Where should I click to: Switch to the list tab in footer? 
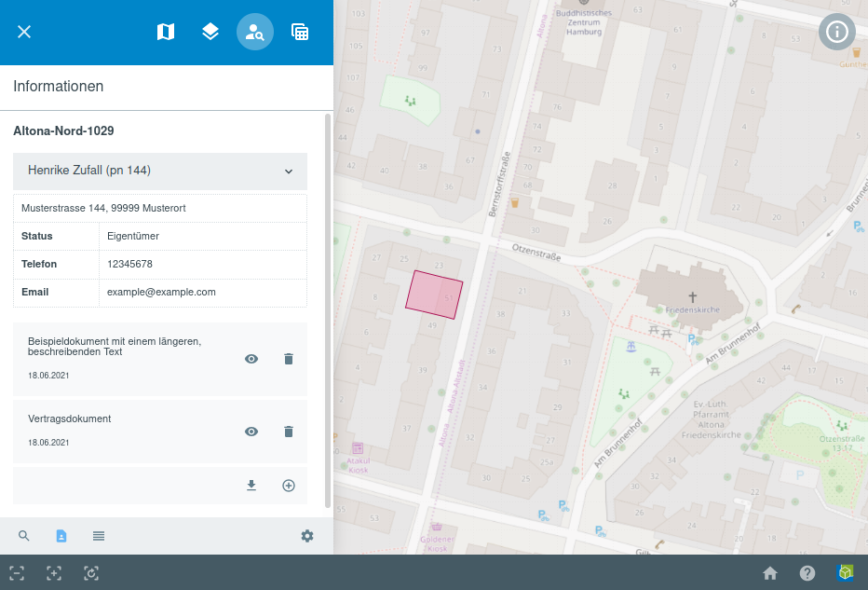click(x=99, y=536)
